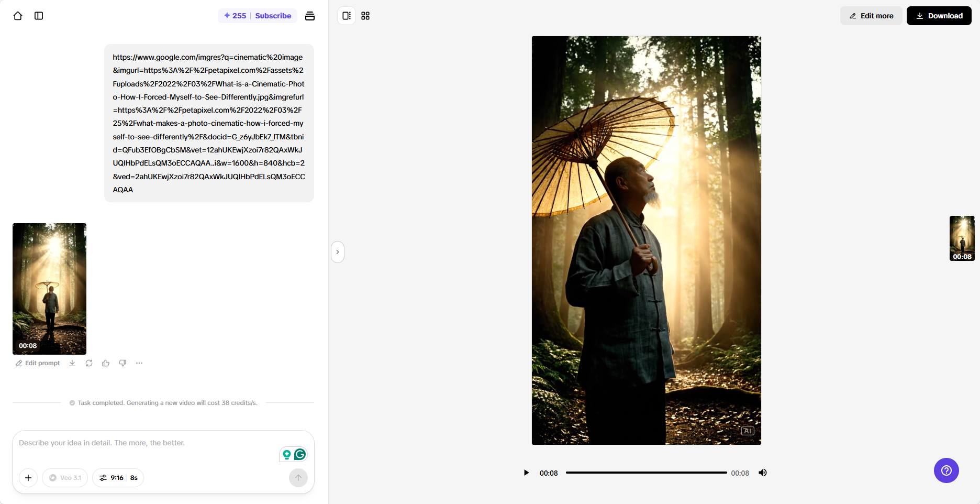Click the Grammarly icon in the prompt box

click(299, 454)
